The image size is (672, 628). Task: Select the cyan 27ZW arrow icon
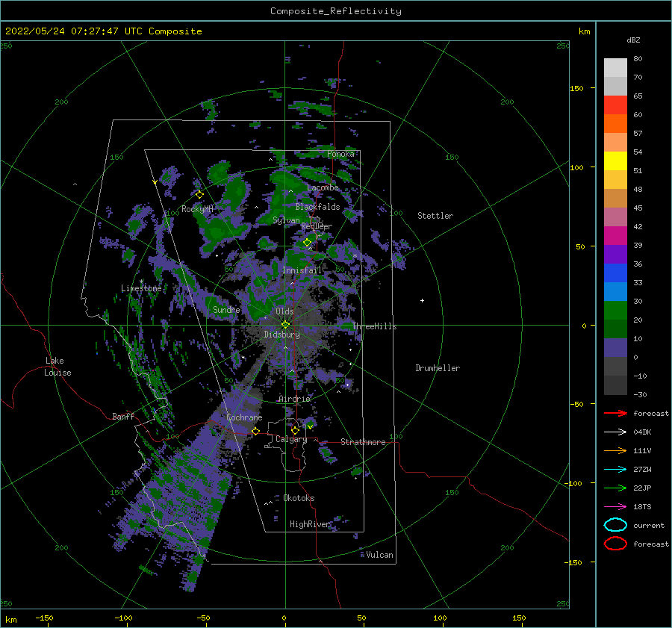point(615,470)
